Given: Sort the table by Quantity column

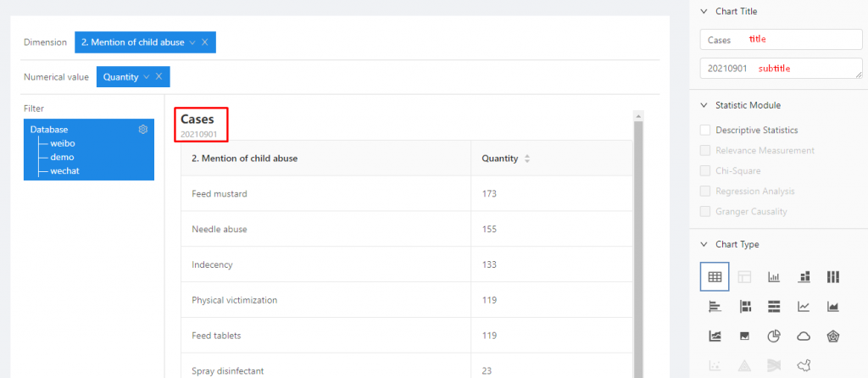Looking at the screenshot, I should [x=527, y=158].
